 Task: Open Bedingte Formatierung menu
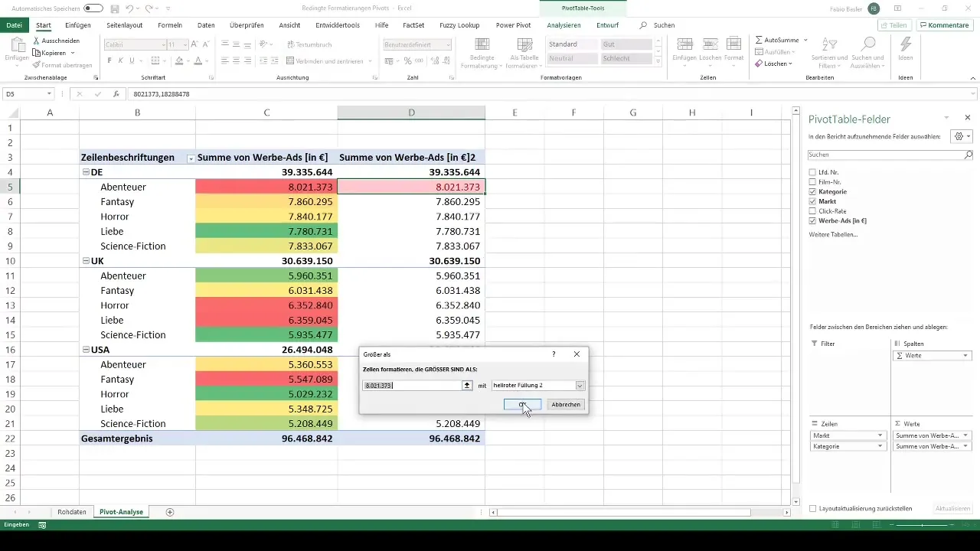pyautogui.click(x=482, y=54)
